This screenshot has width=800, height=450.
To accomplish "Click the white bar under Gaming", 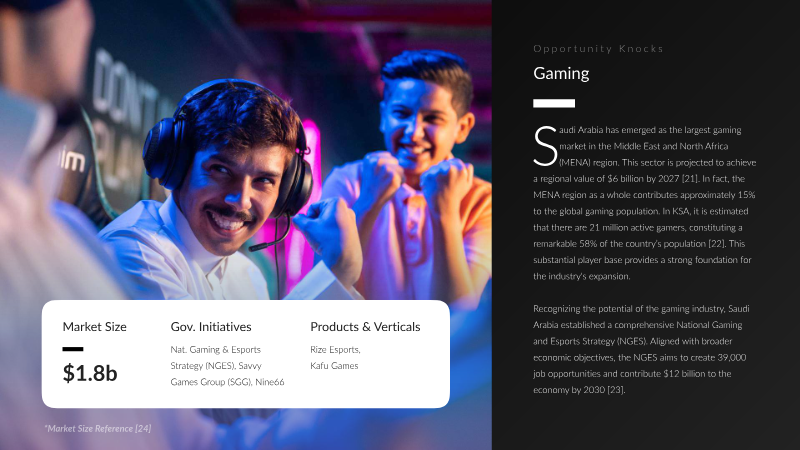I will pyautogui.click(x=554, y=103).
